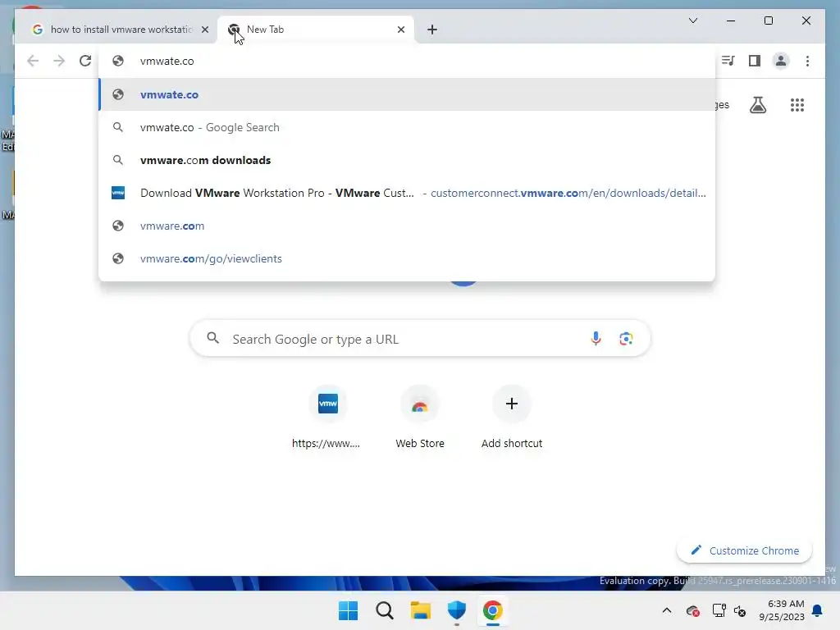
Task: Open the clock and date panel
Action: point(781,610)
